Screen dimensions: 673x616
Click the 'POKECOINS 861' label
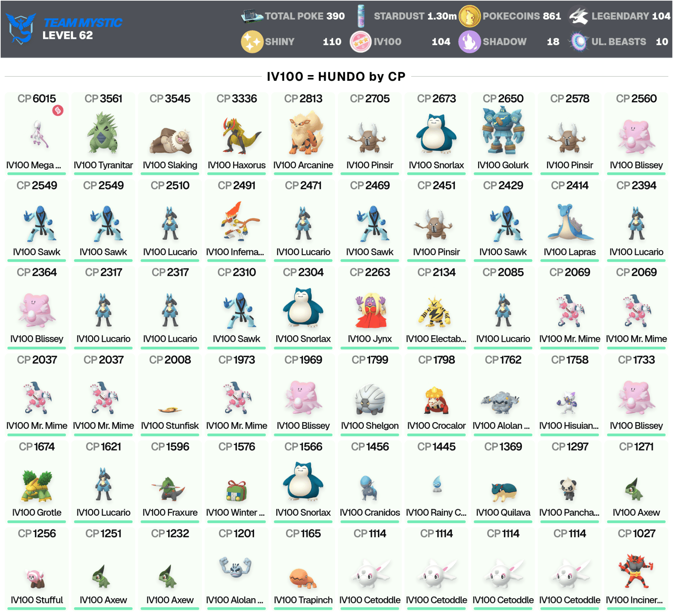[x=522, y=16]
